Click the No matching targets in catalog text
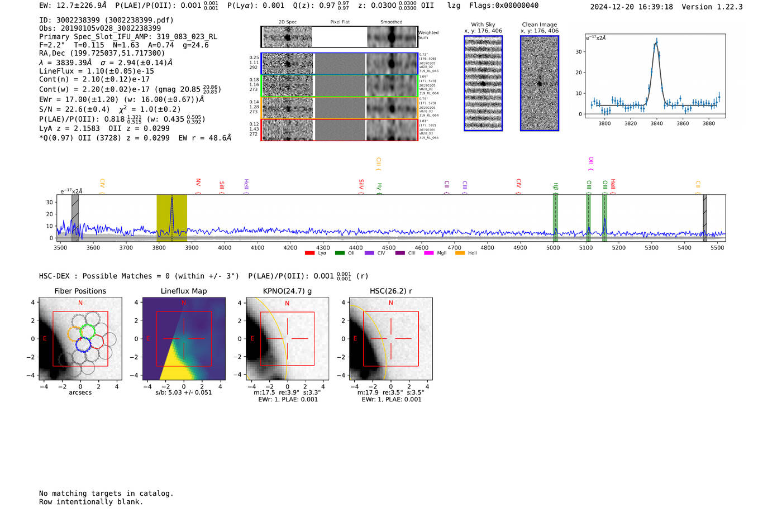 click(x=106, y=493)
